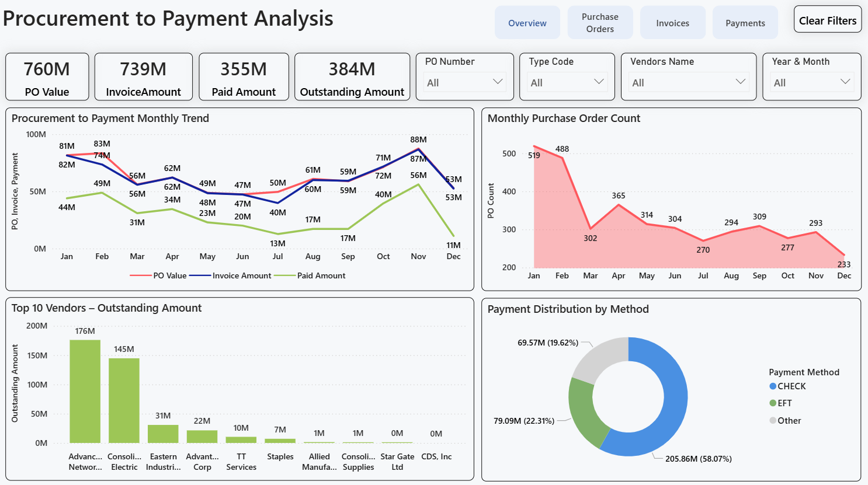Click the 760M PO Value card
This screenshot has height=485, width=868.
47,76
